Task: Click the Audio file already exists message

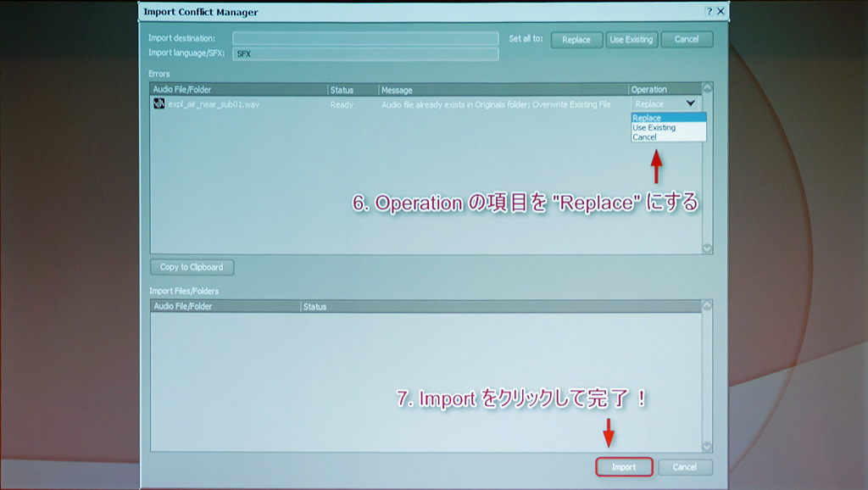Action: click(496, 104)
